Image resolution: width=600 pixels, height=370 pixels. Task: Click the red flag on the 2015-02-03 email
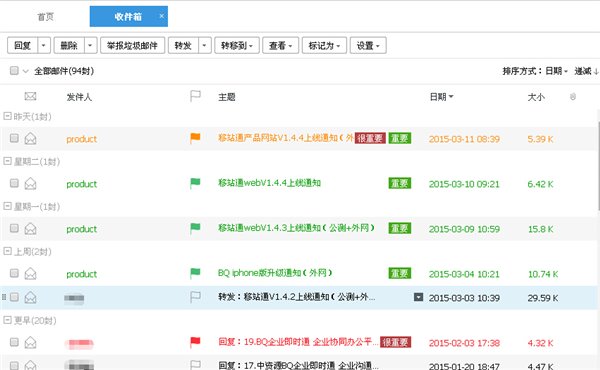[x=195, y=342]
